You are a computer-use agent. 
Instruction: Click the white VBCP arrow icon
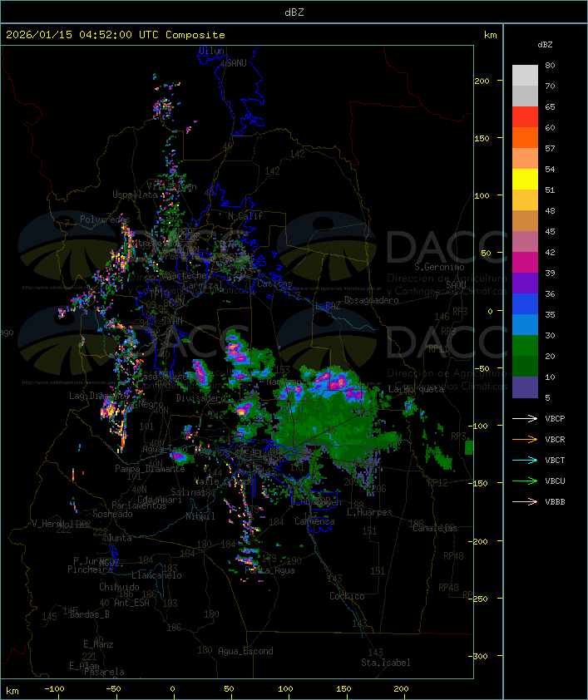coord(525,418)
